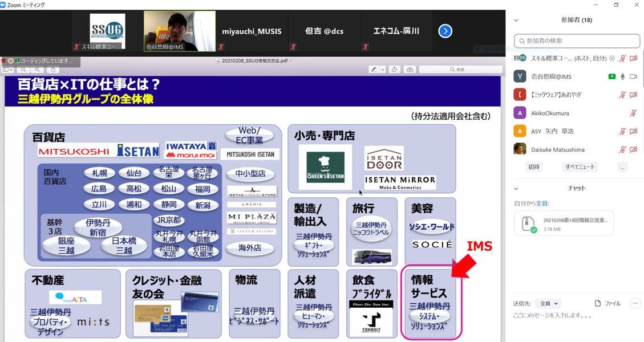This screenshot has width=644, height=342.
Task: Toggle microphone for 【ミックウェア】あおやぎ
Action: (x=623, y=95)
